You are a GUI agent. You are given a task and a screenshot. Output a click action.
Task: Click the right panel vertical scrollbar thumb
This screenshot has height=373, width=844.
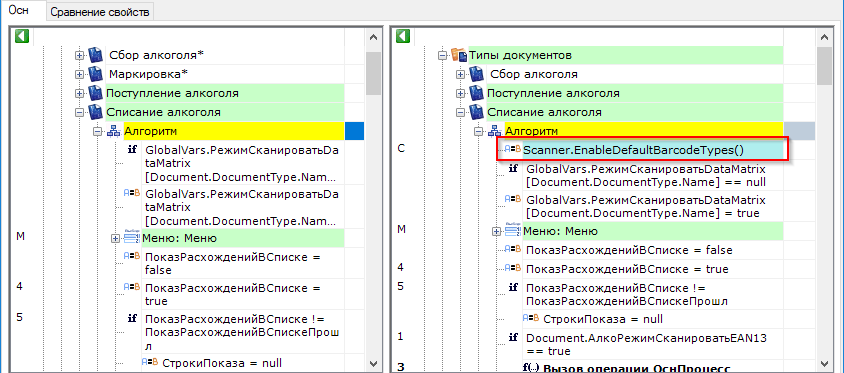point(824,66)
